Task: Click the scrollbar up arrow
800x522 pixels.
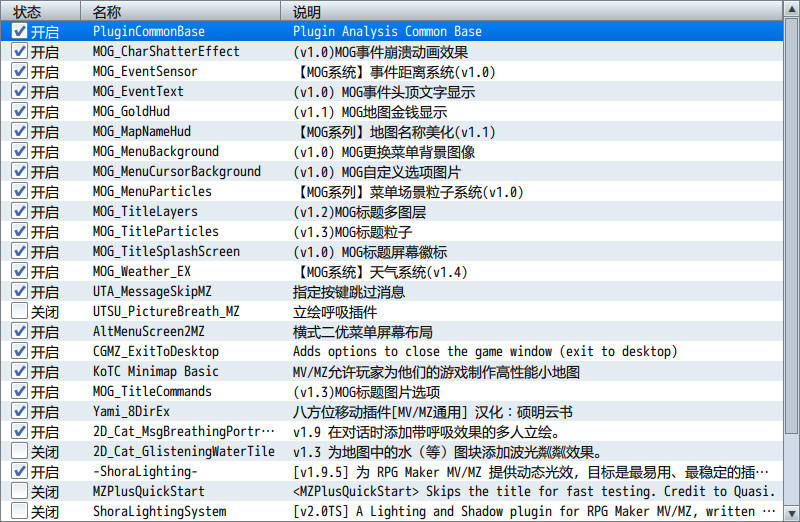Action: coord(791,9)
